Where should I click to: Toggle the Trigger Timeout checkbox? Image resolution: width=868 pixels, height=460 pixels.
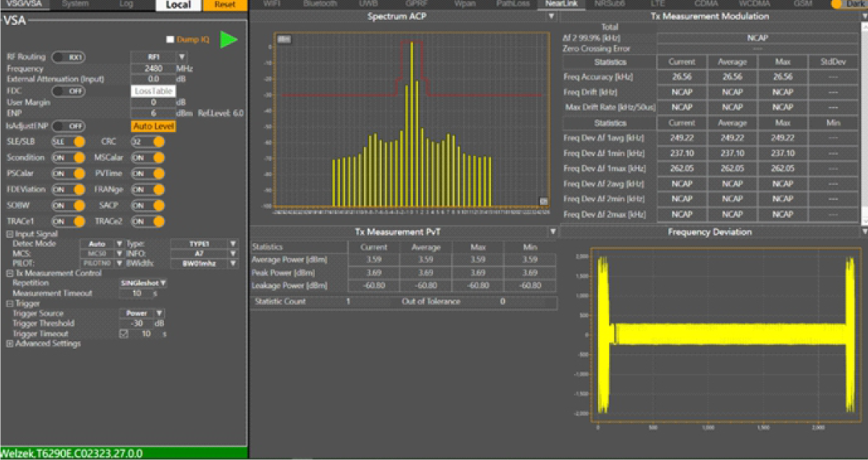point(124,334)
